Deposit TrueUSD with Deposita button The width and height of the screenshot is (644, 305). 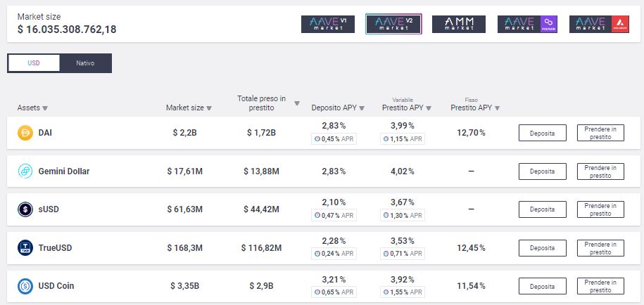click(x=542, y=248)
